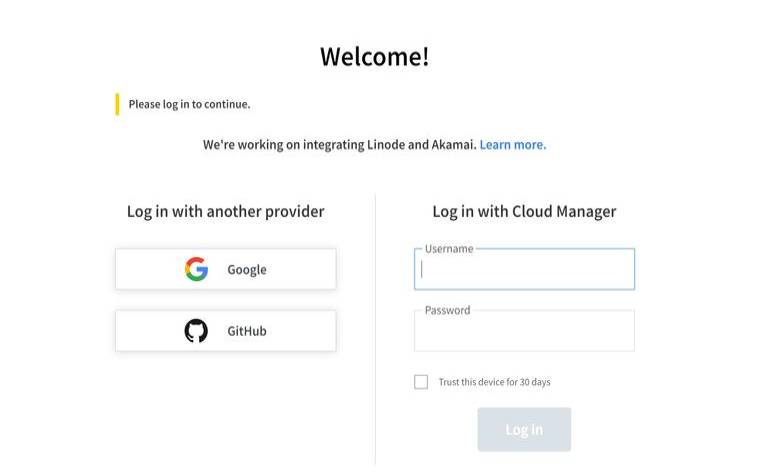The width and height of the screenshot is (760, 475).
Task: Click the yellow bar beside the login notice
Action: point(117,104)
